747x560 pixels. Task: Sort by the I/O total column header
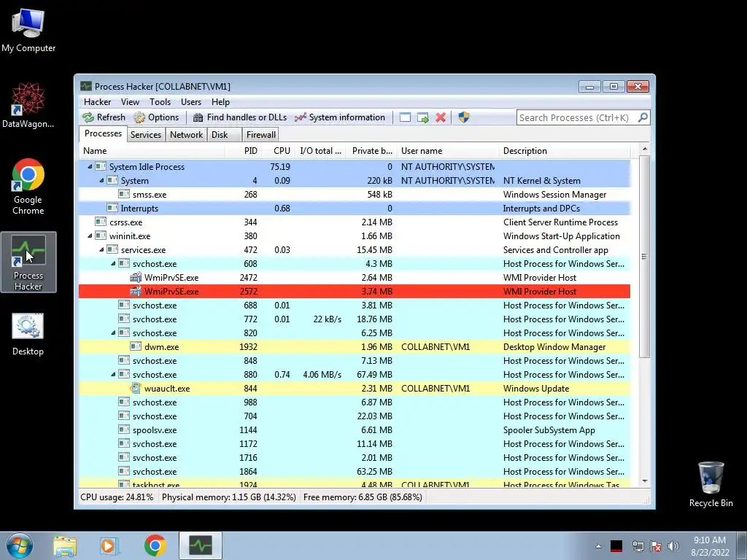(320, 151)
